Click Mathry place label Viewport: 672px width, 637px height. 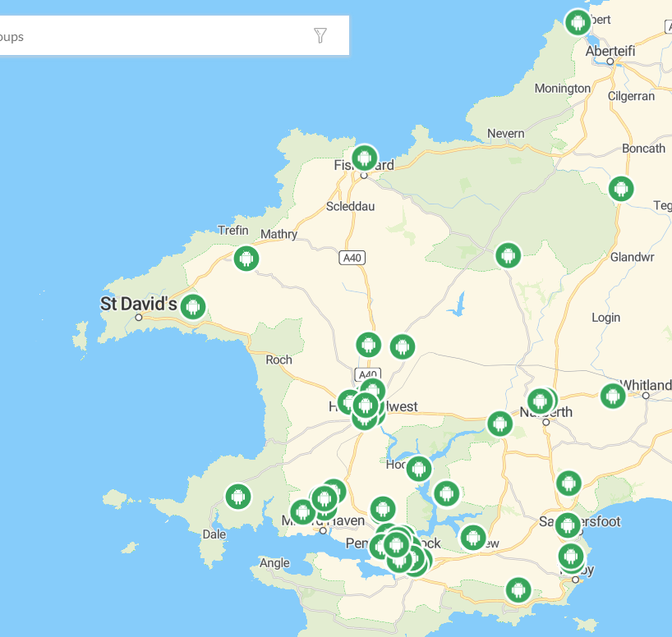(279, 234)
